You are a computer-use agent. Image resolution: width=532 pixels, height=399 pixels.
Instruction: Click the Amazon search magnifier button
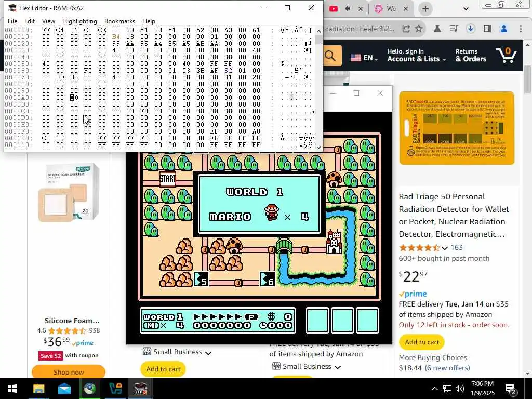[x=331, y=56]
